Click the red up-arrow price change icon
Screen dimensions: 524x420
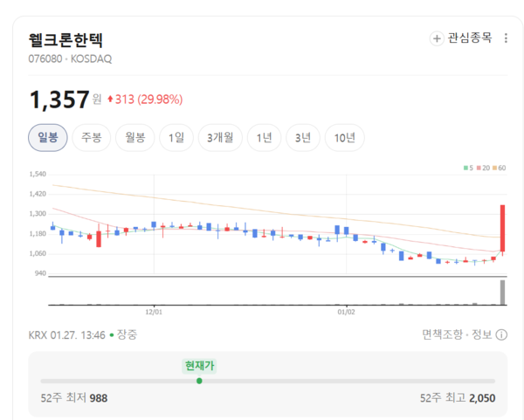(x=110, y=99)
